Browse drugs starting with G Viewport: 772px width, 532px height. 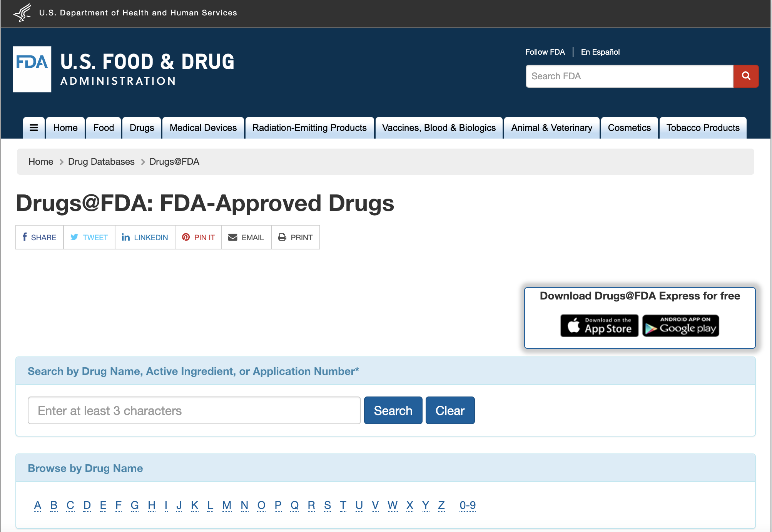coord(135,505)
